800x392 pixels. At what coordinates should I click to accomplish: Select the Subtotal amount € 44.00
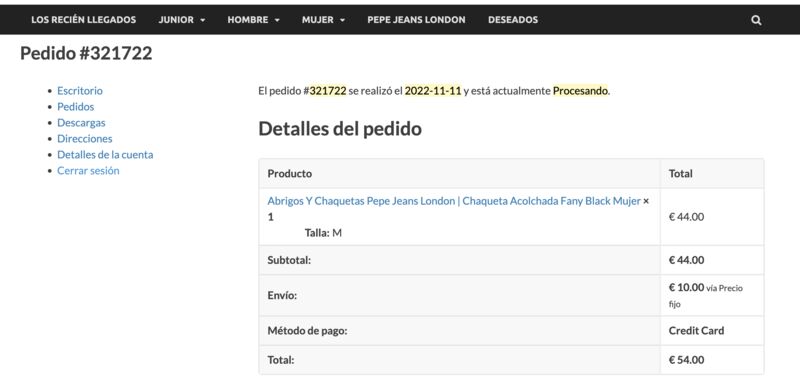pos(686,260)
